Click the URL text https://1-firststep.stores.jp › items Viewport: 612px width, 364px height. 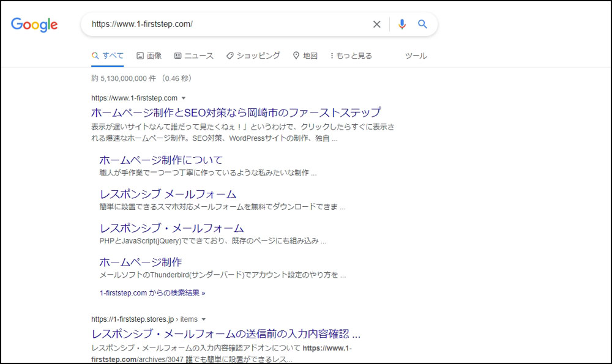click(144, 319)
